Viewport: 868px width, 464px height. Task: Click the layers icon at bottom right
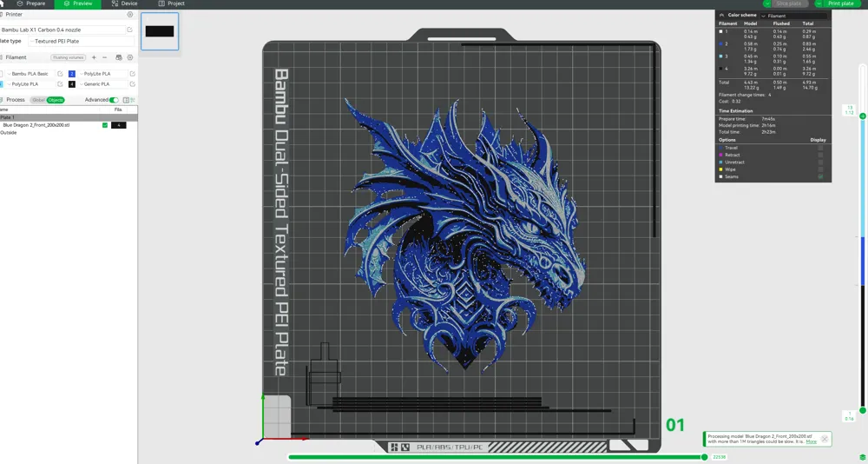862,457
